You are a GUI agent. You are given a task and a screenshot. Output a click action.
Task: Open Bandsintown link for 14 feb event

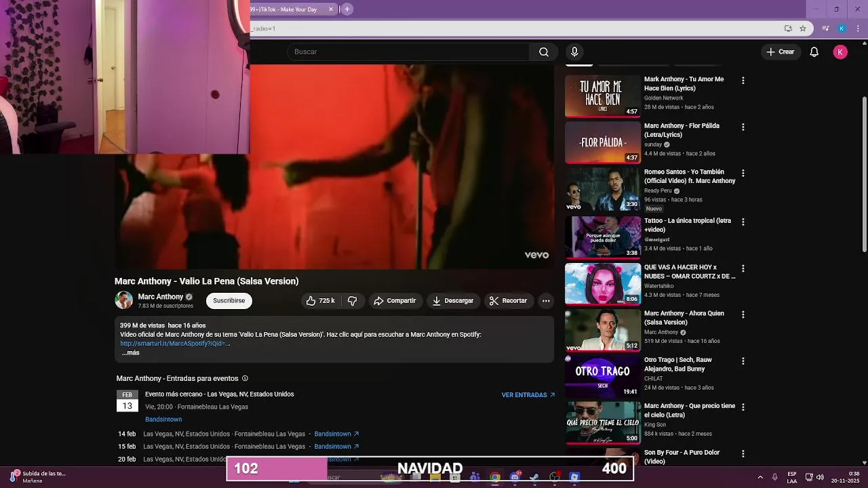click(336, 434)
